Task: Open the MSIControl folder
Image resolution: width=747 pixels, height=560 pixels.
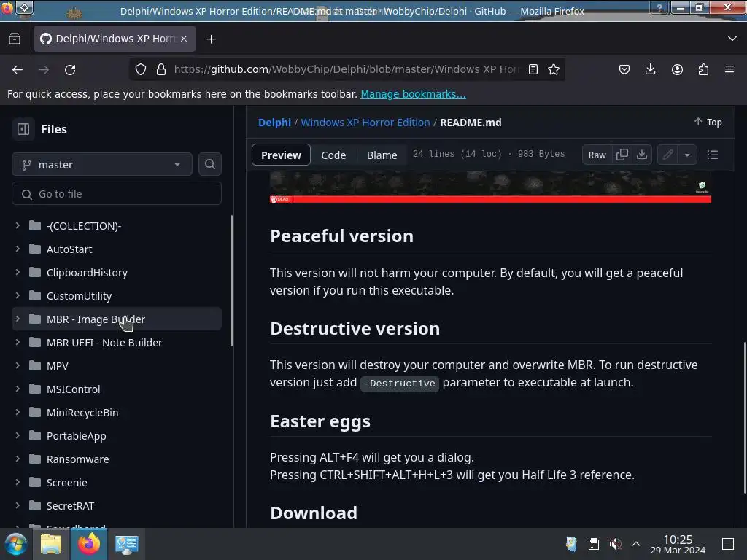Action: 74,389
